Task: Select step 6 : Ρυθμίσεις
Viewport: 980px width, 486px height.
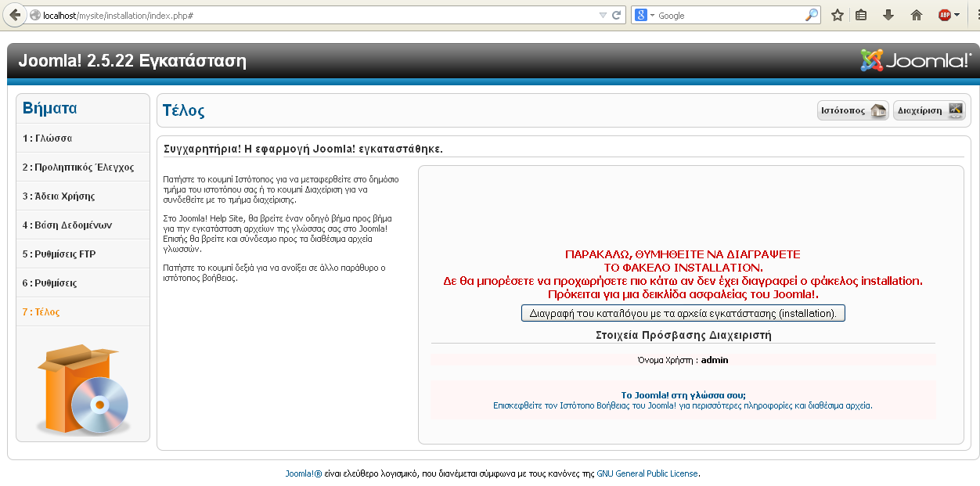Action: (x=83, y=283)
